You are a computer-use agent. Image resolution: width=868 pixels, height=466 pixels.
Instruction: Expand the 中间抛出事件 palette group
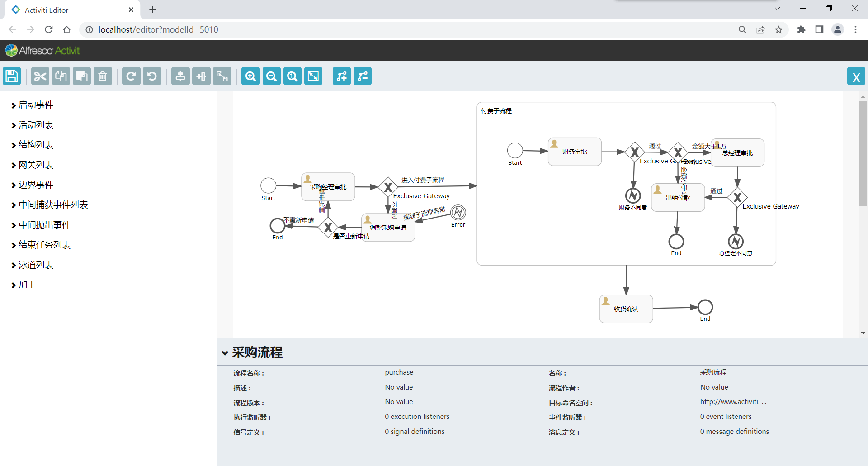[x=41, y=225]
